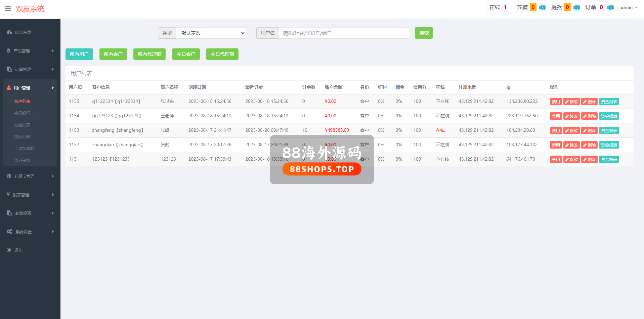This screenshot has width=644, height=319.
Task: Expand the 订单管理 sidebar menu
Action: (30, 69)
